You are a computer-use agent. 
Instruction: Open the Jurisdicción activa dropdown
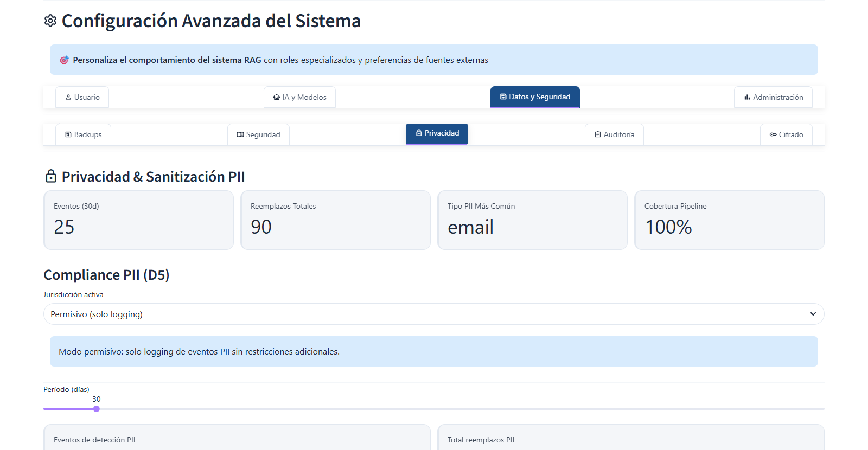click(x=434, y=314)
